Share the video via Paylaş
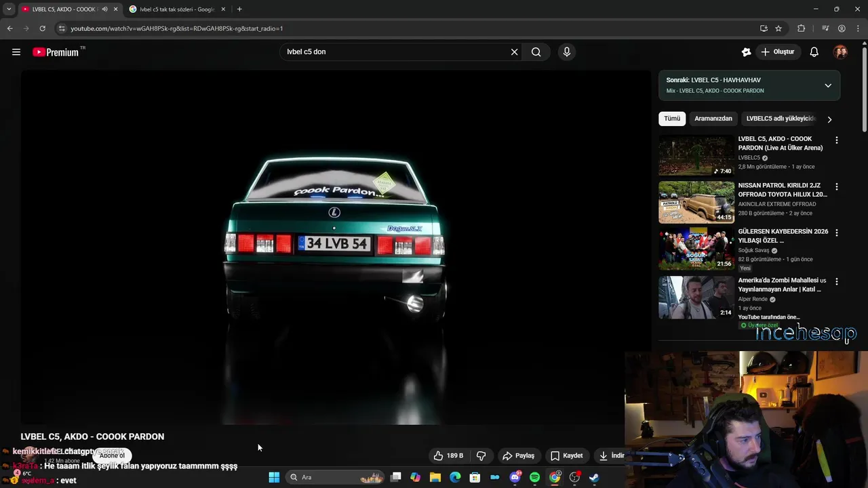Image resolution: width=868 pixels, height=488 pixels. tap(518, 455)
